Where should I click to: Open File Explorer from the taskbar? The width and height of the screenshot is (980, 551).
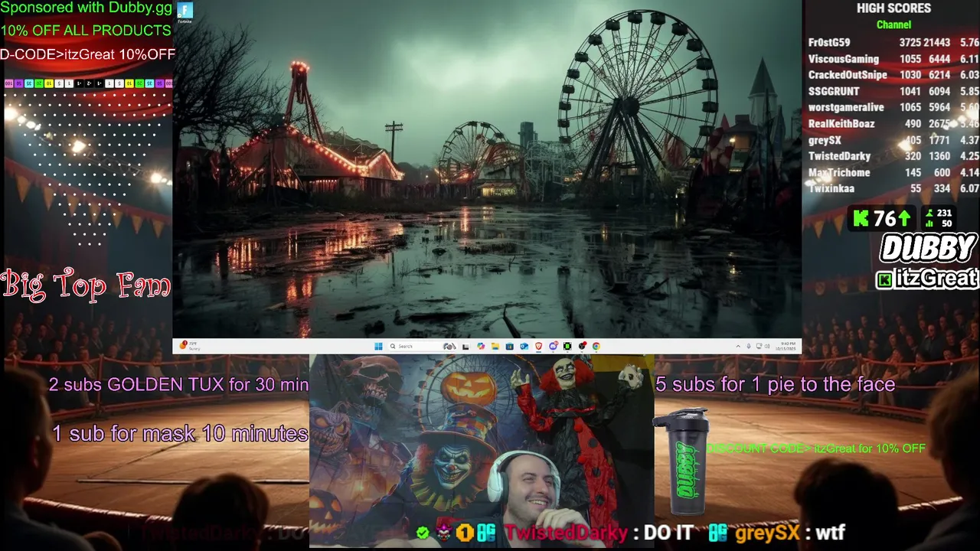pos(495,346)
